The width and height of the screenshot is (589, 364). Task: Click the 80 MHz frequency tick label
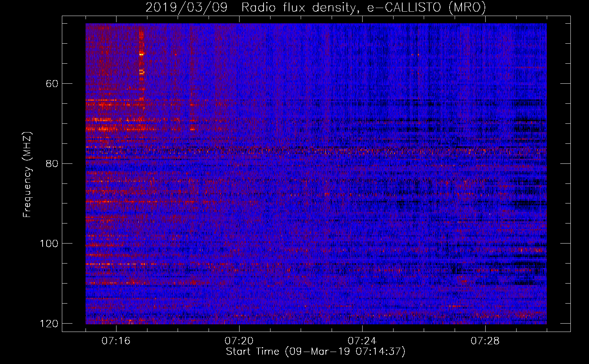(x=52, y=163)
